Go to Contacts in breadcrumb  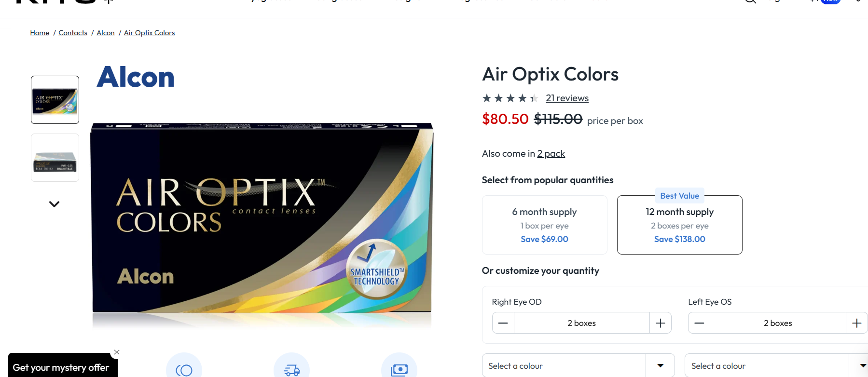pyautogui.click(x=73, y=33)
